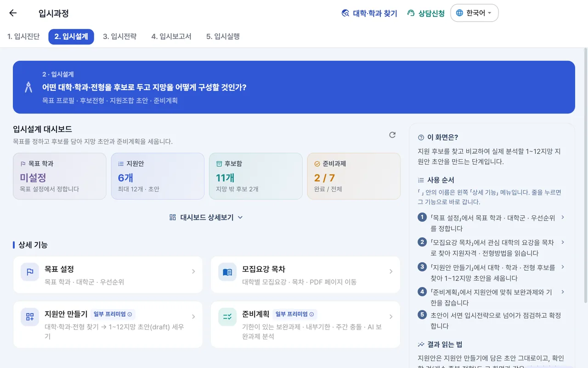The width and height of the screenshot is (588, 368).
Task: Click chevron on step 4 준비계획 row
Action: [563, 292]
